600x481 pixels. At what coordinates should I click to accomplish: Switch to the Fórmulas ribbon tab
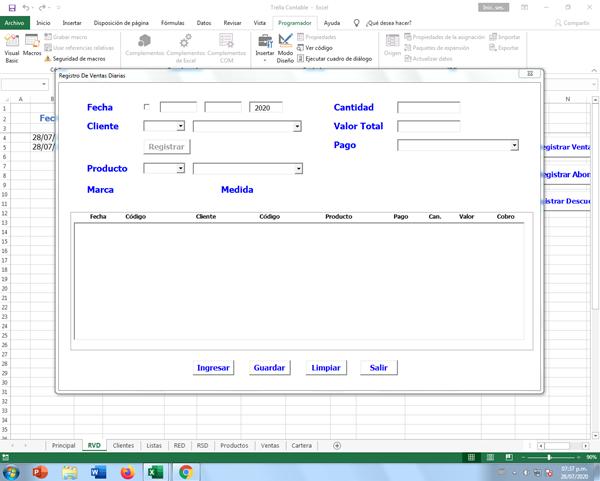(x=172, y=22)
